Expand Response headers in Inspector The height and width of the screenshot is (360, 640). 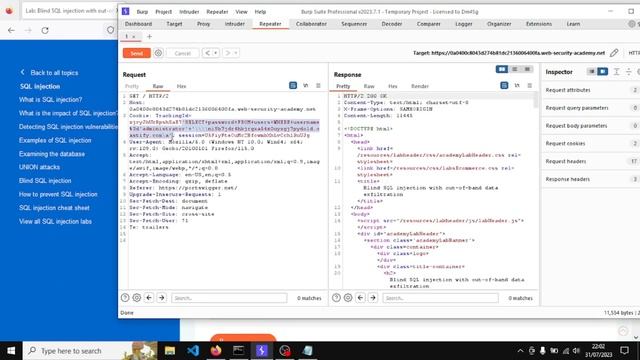(591, 179)
